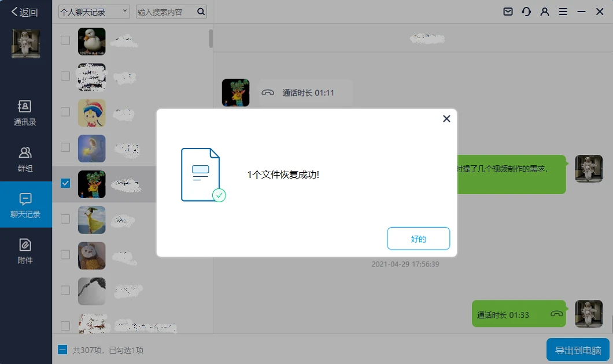
Task: Toggle the select-all checkbox near 共307项
Action: (62, 350)
